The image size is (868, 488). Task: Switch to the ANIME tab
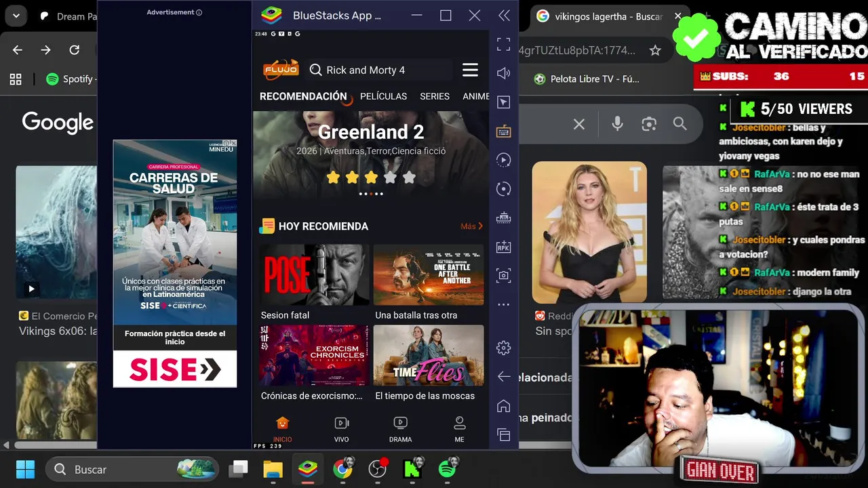point(475,96)
